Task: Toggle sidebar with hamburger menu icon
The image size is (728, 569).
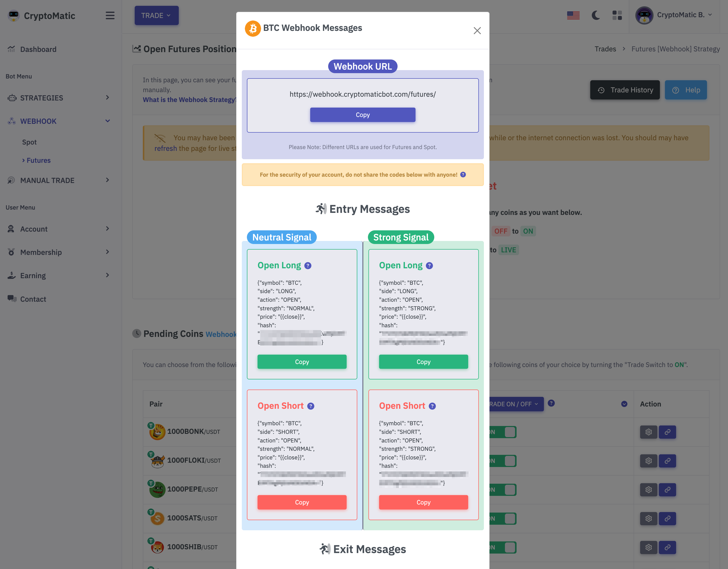Action: 110,16
